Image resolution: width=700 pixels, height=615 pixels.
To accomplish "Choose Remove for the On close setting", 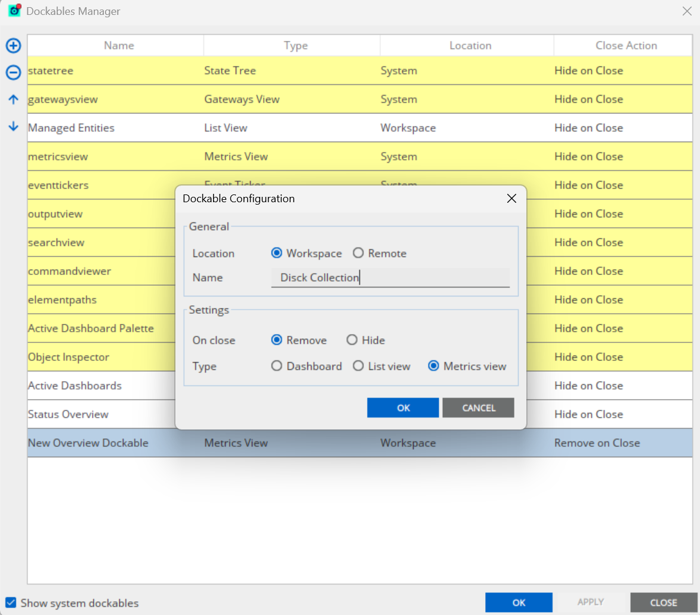I will [276, 340].
